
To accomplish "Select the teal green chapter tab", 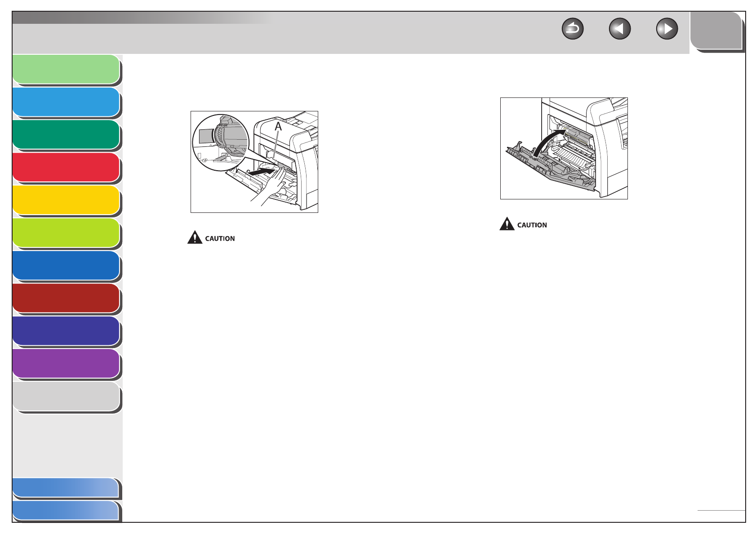I will pyautogui.click(x=67, y=135).
